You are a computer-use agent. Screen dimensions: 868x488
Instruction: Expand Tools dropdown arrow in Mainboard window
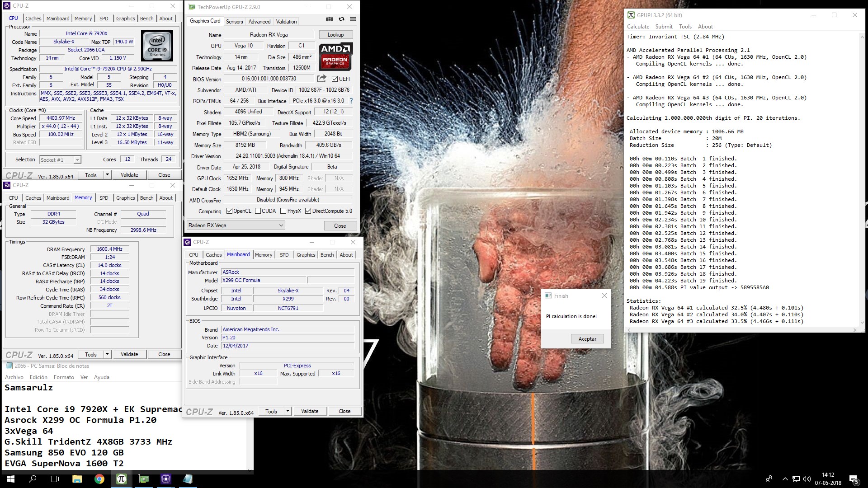288,411
